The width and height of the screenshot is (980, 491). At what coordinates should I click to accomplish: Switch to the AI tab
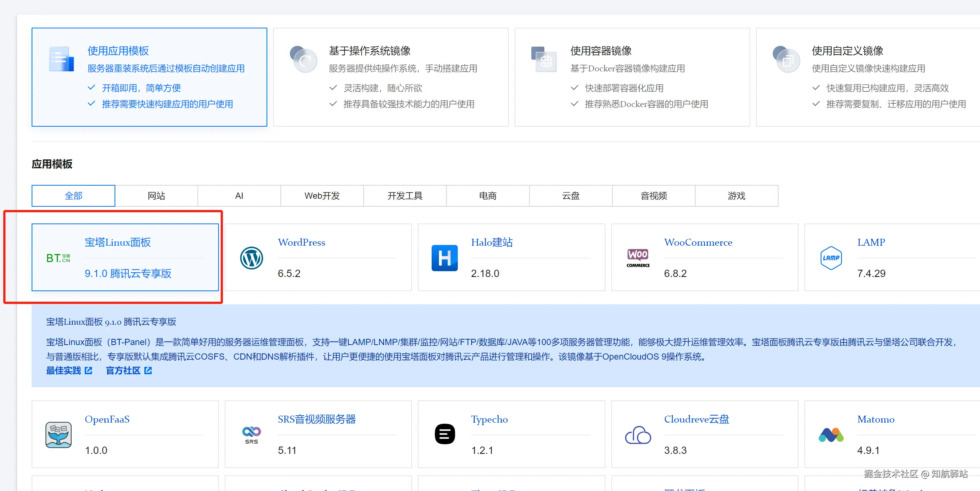click(x=239, y=196)
